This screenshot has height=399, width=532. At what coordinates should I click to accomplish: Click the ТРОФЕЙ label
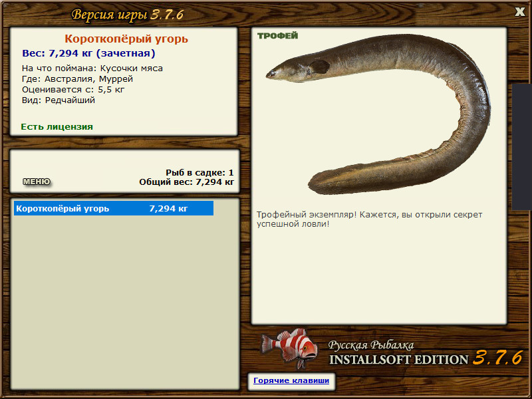[x=277, y=36]
